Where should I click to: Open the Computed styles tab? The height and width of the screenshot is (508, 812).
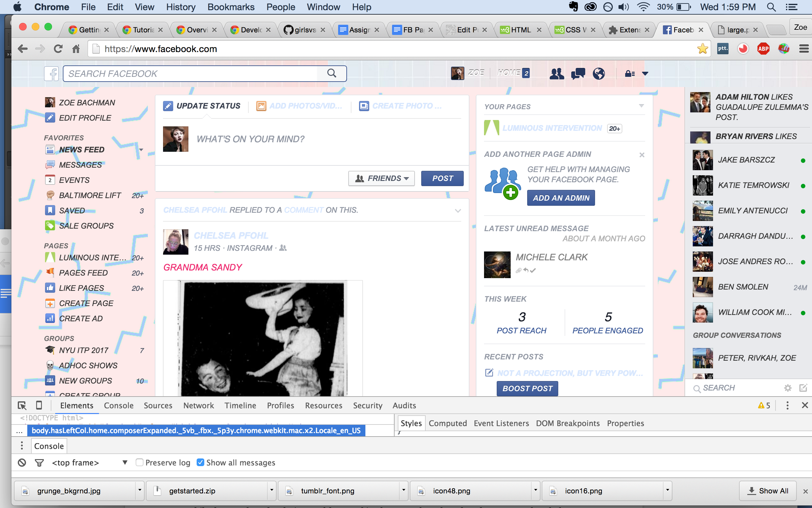(x=448, y=423)
